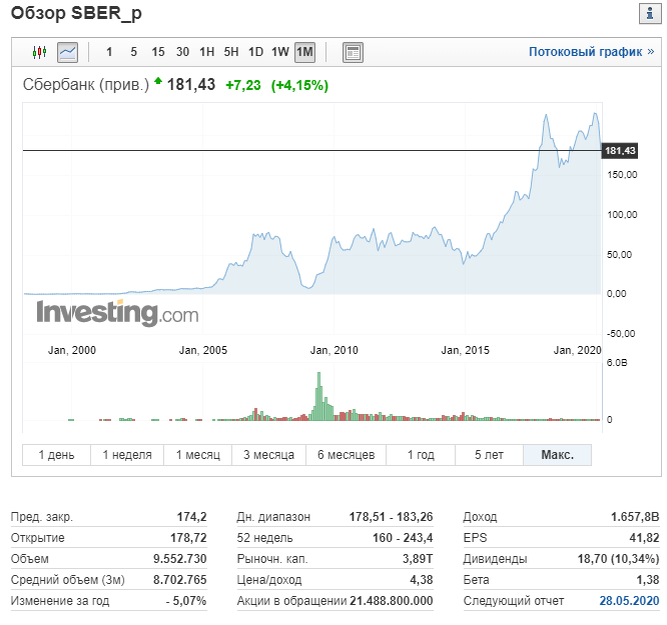Click the EPS value 41,82
The width and height of the screenshot is (667, 625).
point(644,538)
